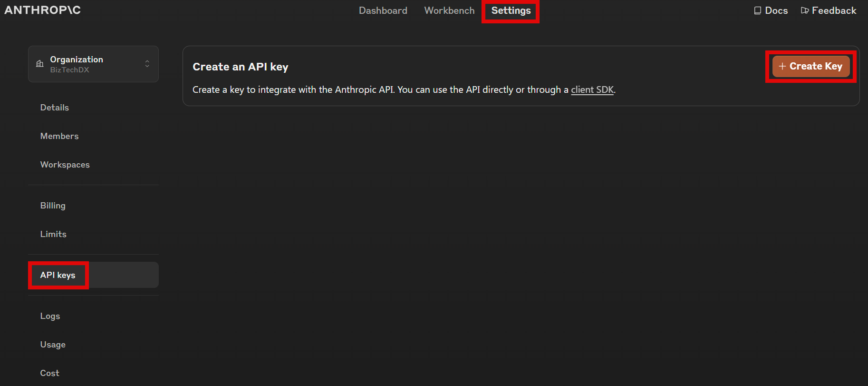
Task: Open the Logs page
Action: 50,316
